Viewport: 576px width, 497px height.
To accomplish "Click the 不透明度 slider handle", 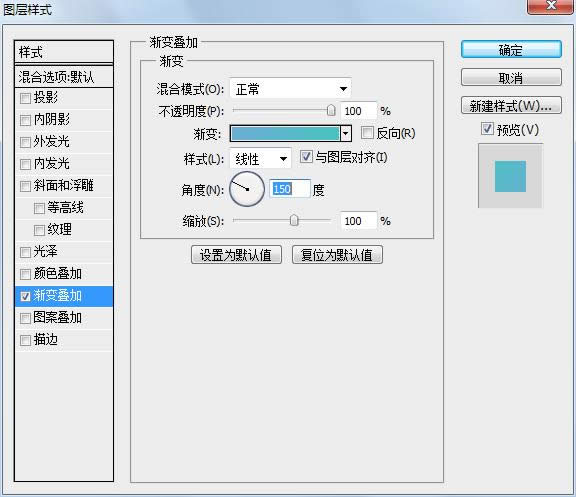I will 331,110.
